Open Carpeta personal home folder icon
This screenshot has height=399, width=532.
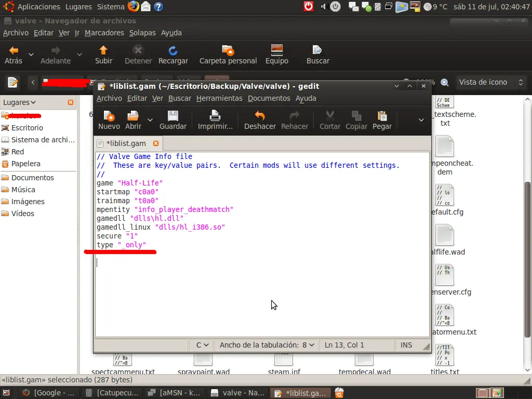pyautogui.click(x=228, y=50)
